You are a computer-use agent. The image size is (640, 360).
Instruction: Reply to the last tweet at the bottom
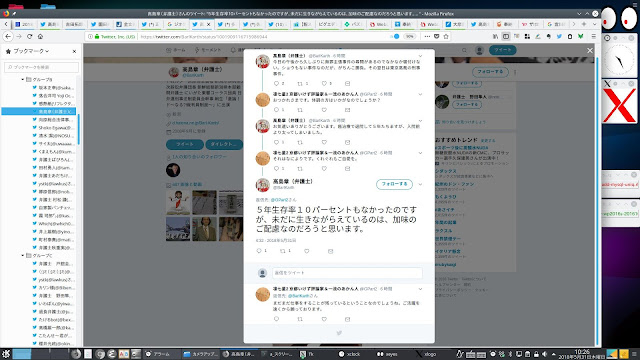[276, 319]
